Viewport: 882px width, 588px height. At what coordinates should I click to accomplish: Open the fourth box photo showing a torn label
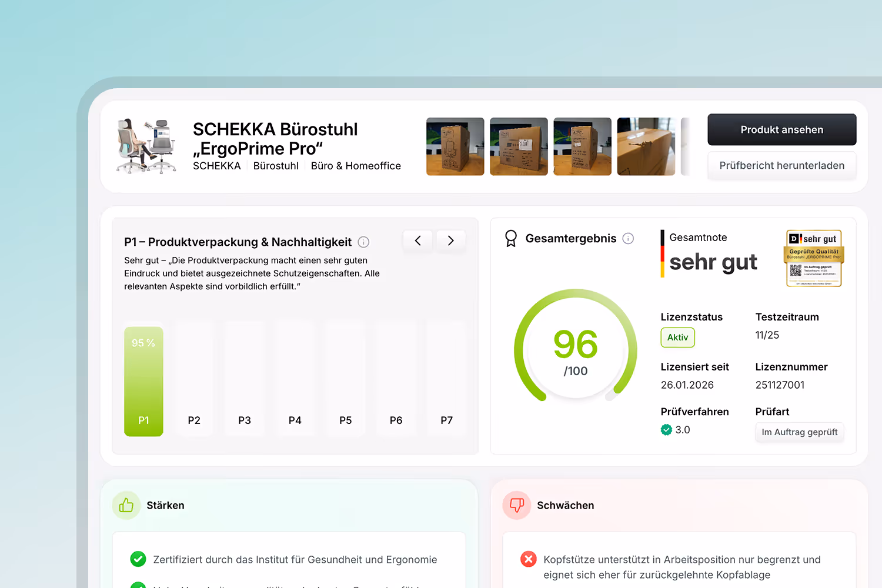tap(646, 146)
